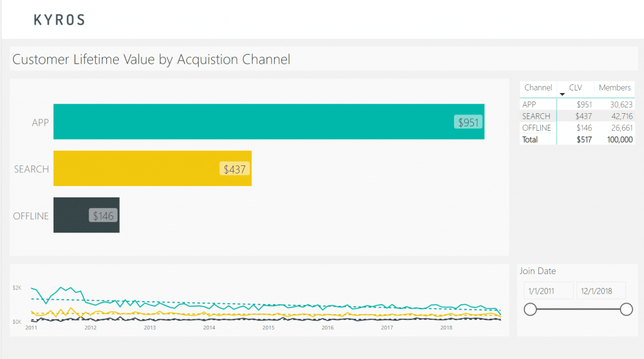Click the right Join Date slider handle
Viewport: 644px width, 359px height.
pos(626,309)
